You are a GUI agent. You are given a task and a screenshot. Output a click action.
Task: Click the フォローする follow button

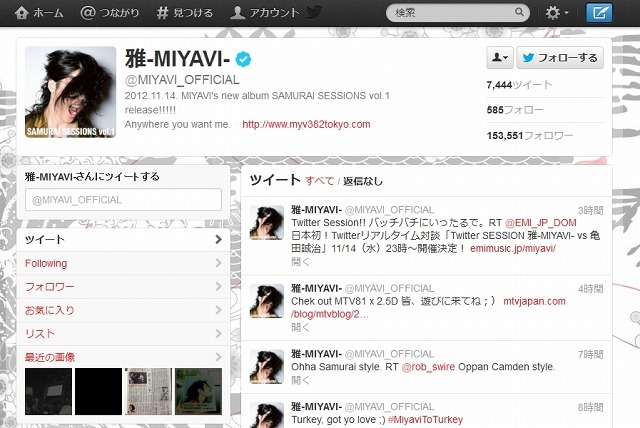560,58
